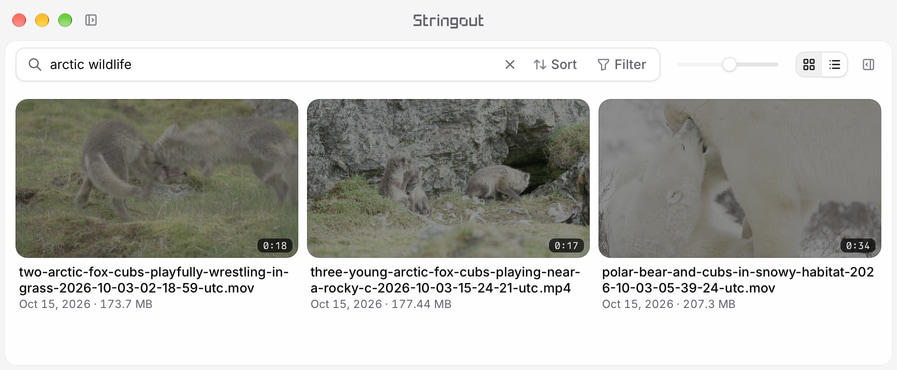
Task: Click the polar-bear-and-cubs-in-snowy-habitat filename
Action: [x=738, y=280]
